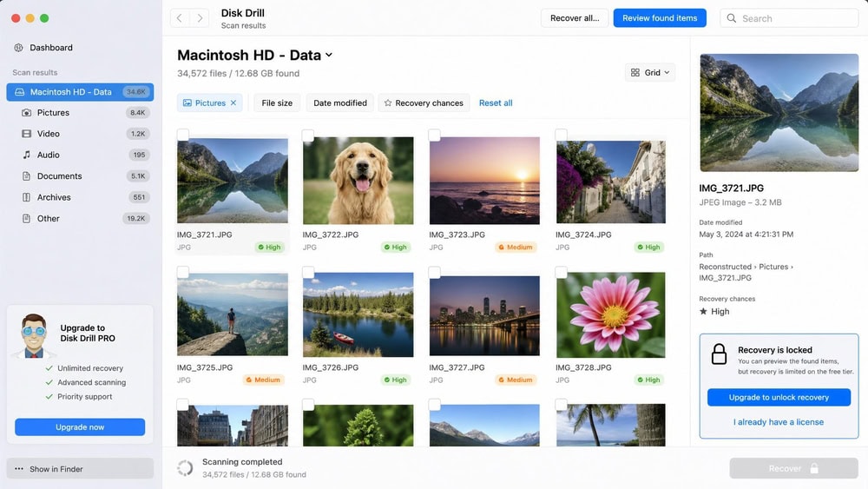The width and height of the screenshot is (868, 489).
Task: Click Review found items button
Action: (x=660, y=18)
